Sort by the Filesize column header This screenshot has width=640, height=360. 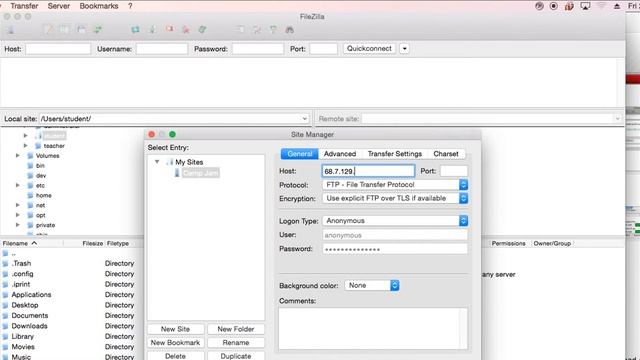point(93,243)
